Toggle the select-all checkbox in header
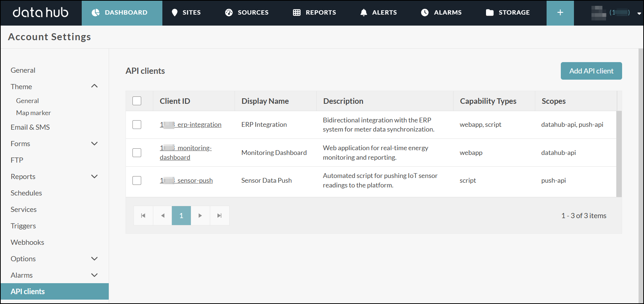The image size is (644, 304). (x=137, y=101)
